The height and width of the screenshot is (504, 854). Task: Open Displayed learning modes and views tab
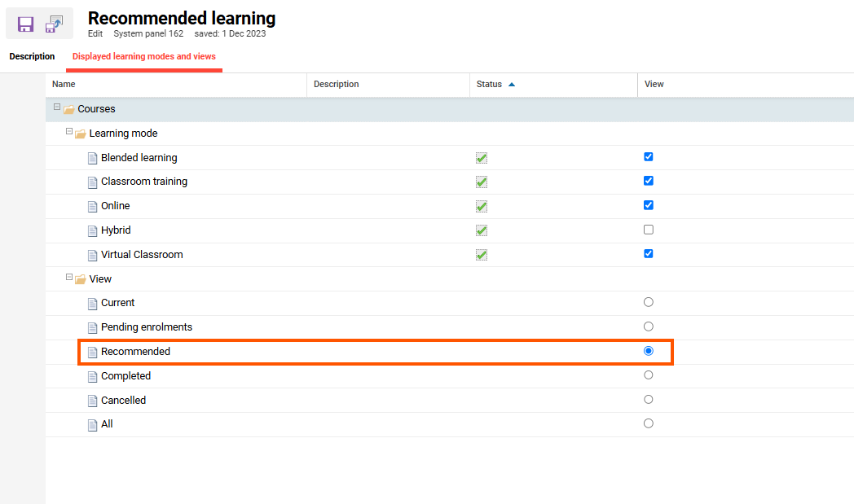[x=144, y=57]
